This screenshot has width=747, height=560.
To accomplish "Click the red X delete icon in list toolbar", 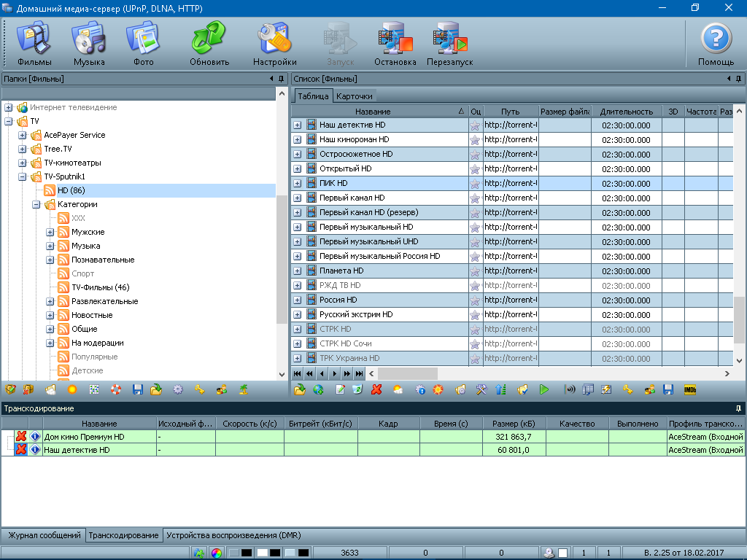I will [376, 390].
